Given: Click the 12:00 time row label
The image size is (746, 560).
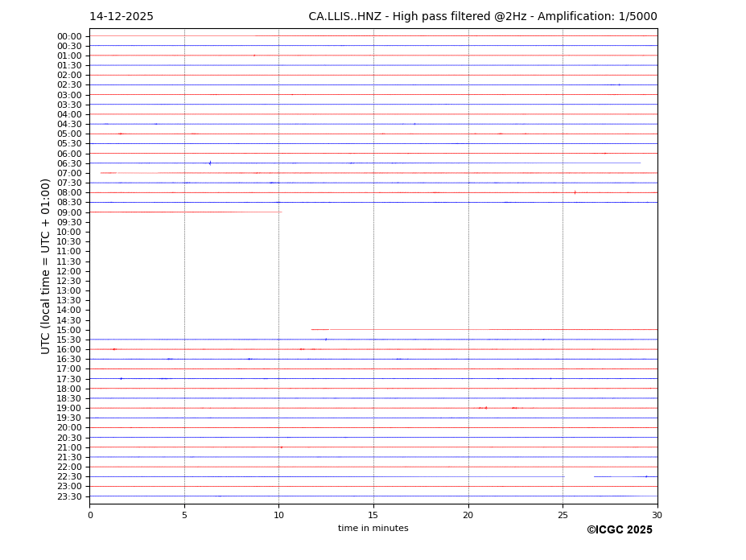Looking at the screenshot, I should click(x=68, y=271).
